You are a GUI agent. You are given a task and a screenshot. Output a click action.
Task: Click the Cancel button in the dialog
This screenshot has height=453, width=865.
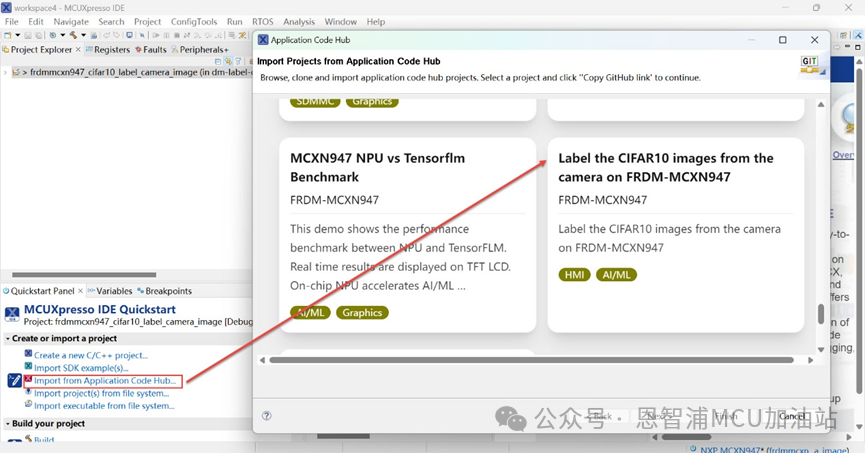792,416
